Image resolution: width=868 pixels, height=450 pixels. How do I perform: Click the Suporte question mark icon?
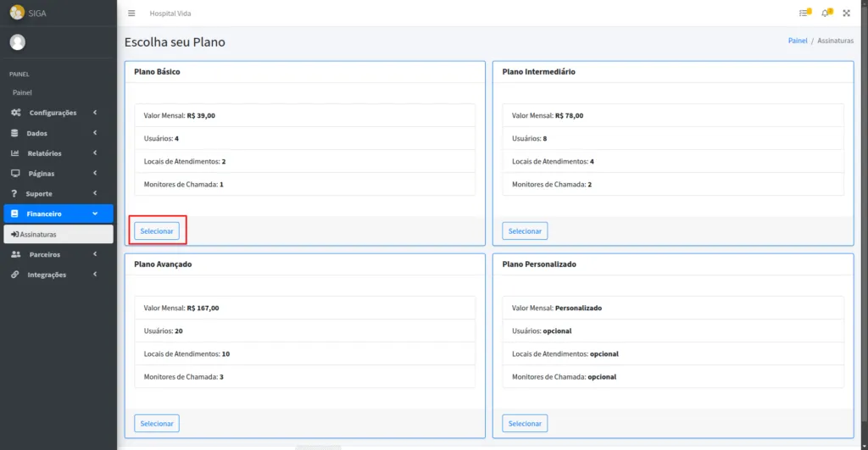click(14, 194)
